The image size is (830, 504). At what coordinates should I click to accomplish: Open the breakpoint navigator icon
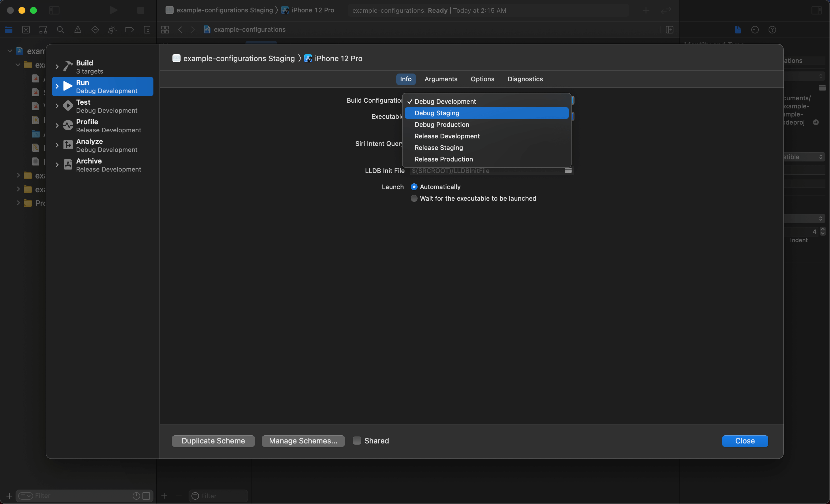(130, 30)
